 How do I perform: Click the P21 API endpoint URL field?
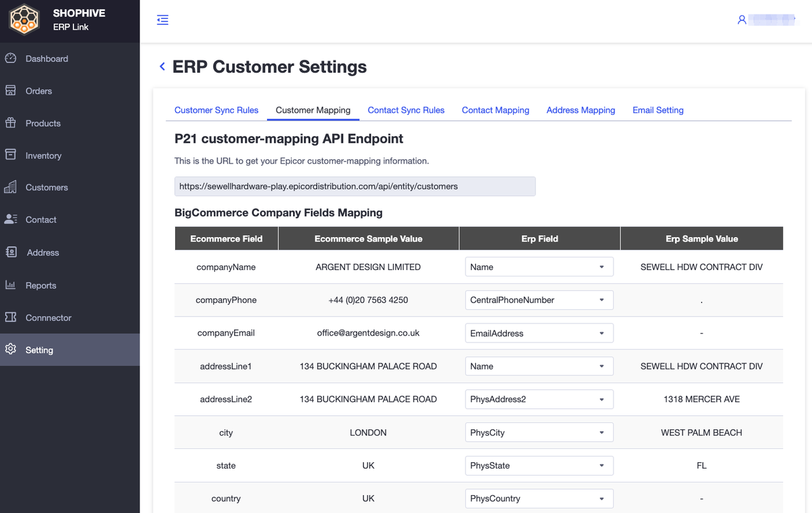(x=355, y=186)
